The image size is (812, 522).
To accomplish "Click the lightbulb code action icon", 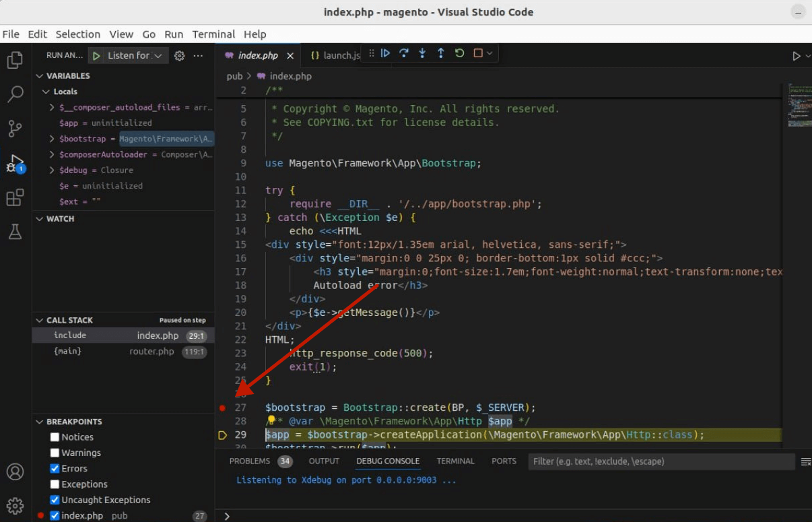I will [x=272, y=420].
